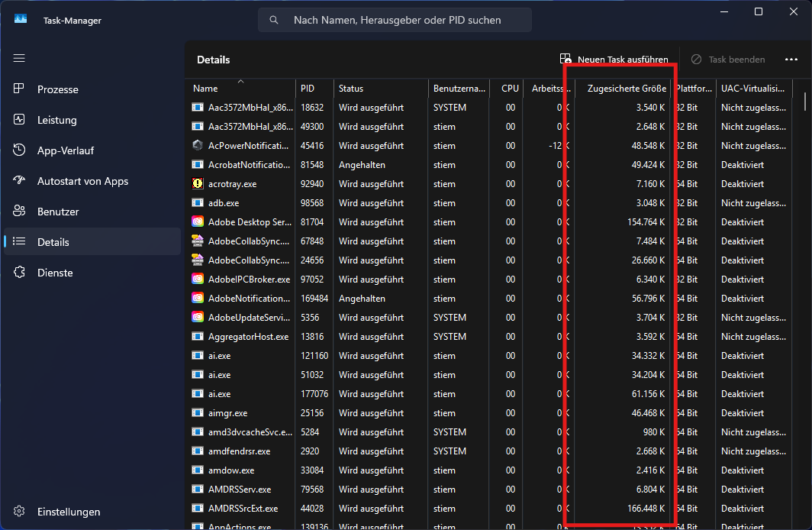Click the App-Verlauf history clock icon
This screenshot has height=530, width=812.
pyautogui.click(x=19, y=150)
